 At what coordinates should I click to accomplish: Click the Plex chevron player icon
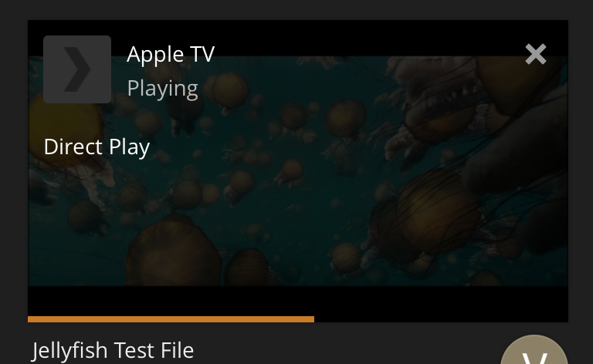(77, 69)
